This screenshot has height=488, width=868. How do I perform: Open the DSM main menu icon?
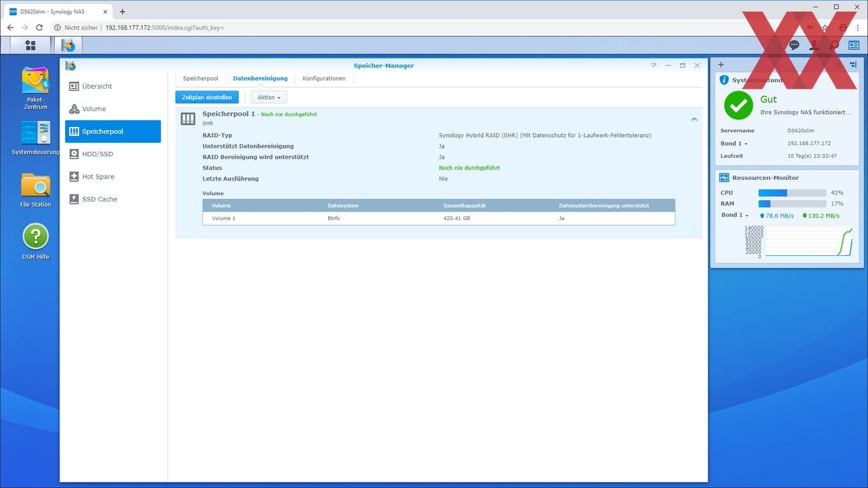[x=30, y=45]
